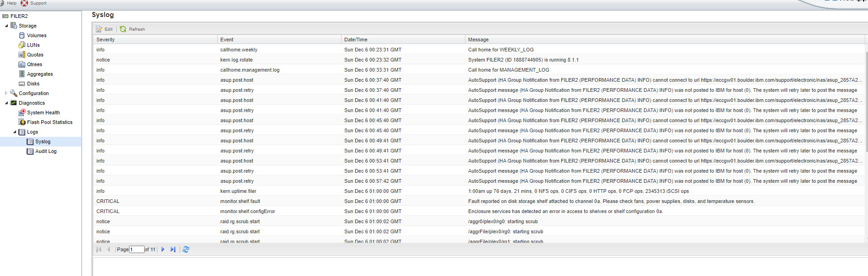Select the Quotas icon
868x276 pixels.
22,55
